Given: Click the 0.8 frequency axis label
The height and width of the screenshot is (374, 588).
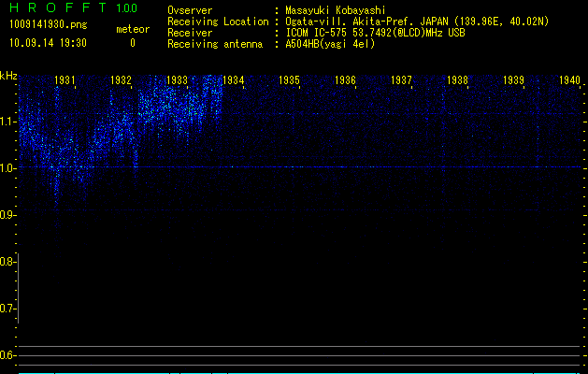Looking at the screenshot, I should 7,262.
